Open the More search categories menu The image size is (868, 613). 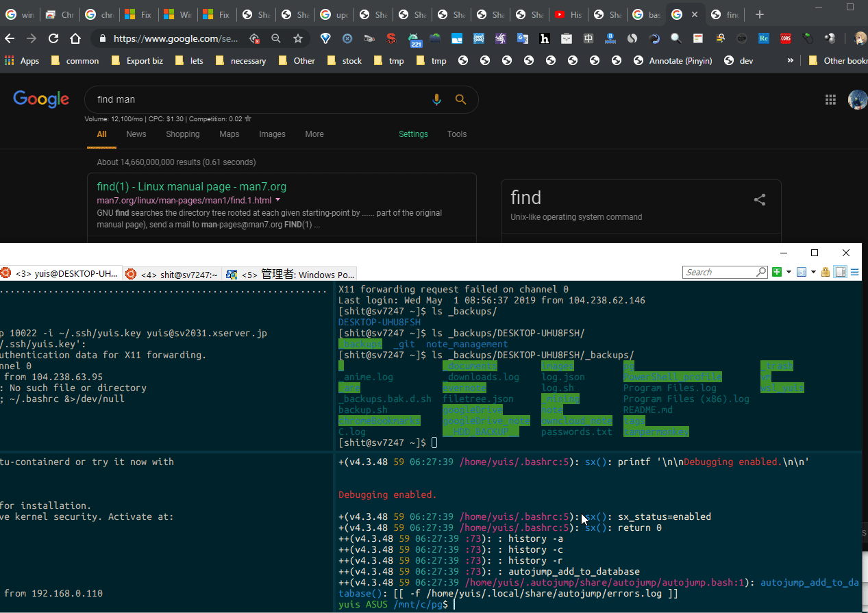[314, 134]
